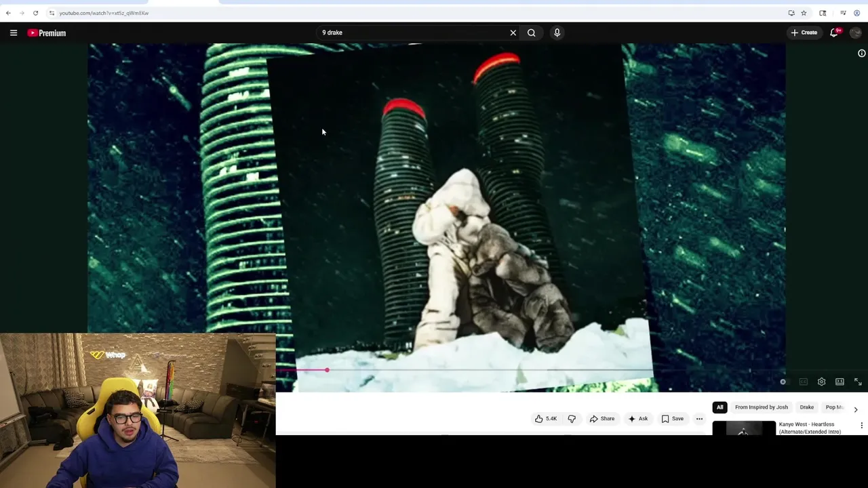Select the Drake filter chip

[x=807, y=407]
